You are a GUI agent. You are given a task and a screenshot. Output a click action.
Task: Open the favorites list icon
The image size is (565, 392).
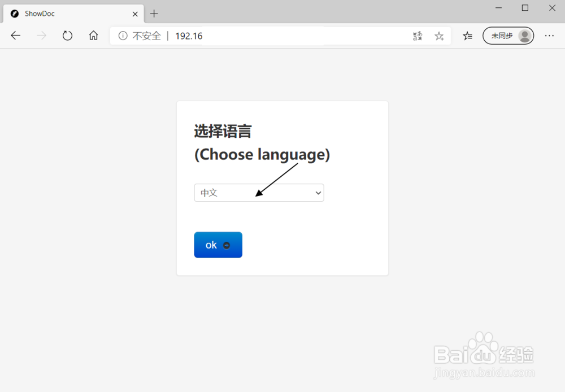pos(467,36)
